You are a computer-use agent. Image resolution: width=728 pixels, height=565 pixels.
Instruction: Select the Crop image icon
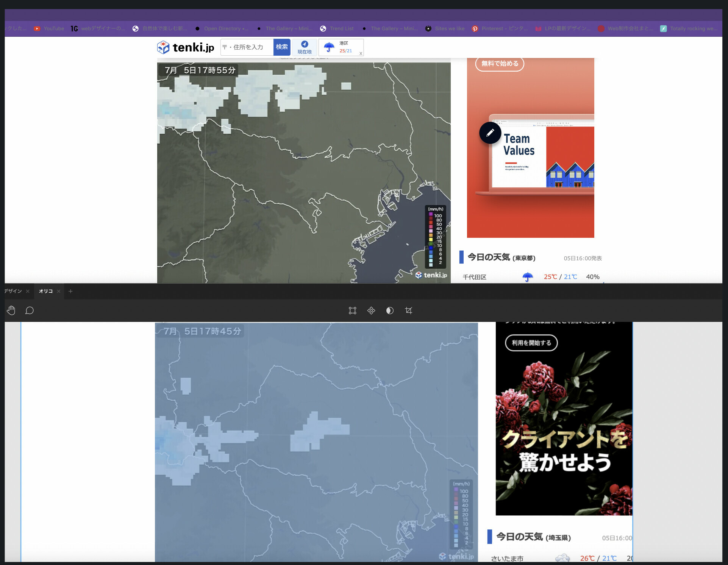coord(408,311)
